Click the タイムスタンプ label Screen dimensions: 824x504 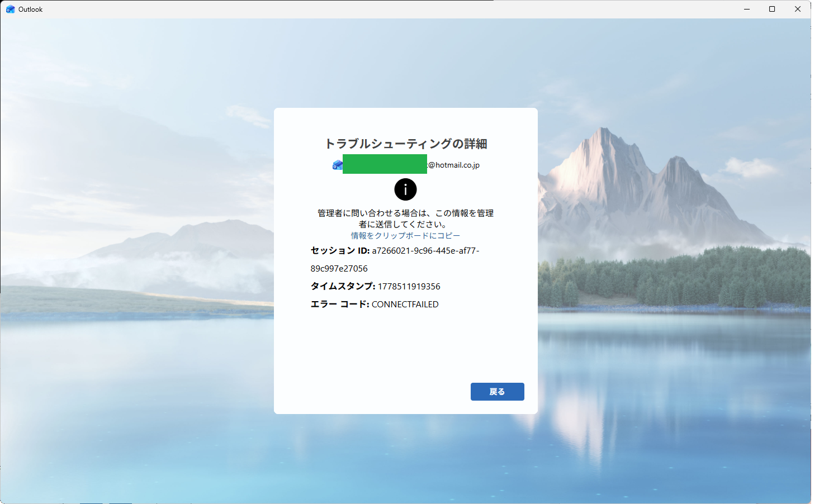coord(343,286)
